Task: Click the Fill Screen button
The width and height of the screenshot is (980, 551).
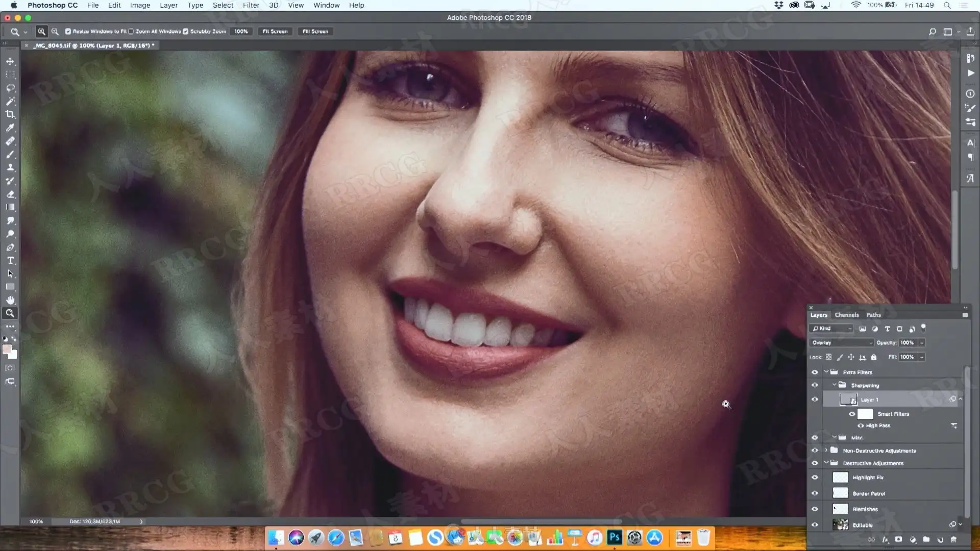Action: point(315,32)
